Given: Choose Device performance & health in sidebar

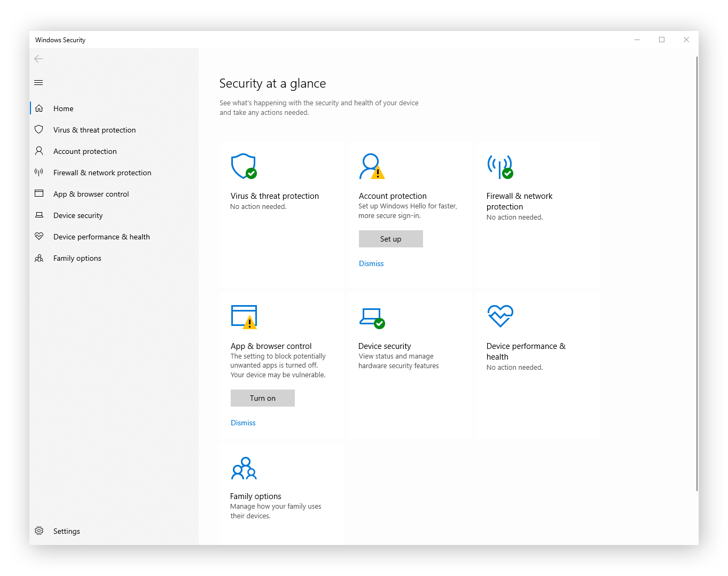Looking at the screenshot, I should [x=114, y=237].
